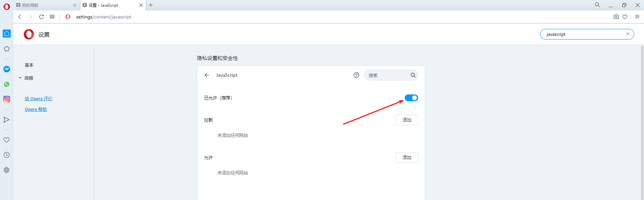Expand the 高级 advanced section
Image resolution: width=644 pixels, height=200 pixels.
(29, 78)
